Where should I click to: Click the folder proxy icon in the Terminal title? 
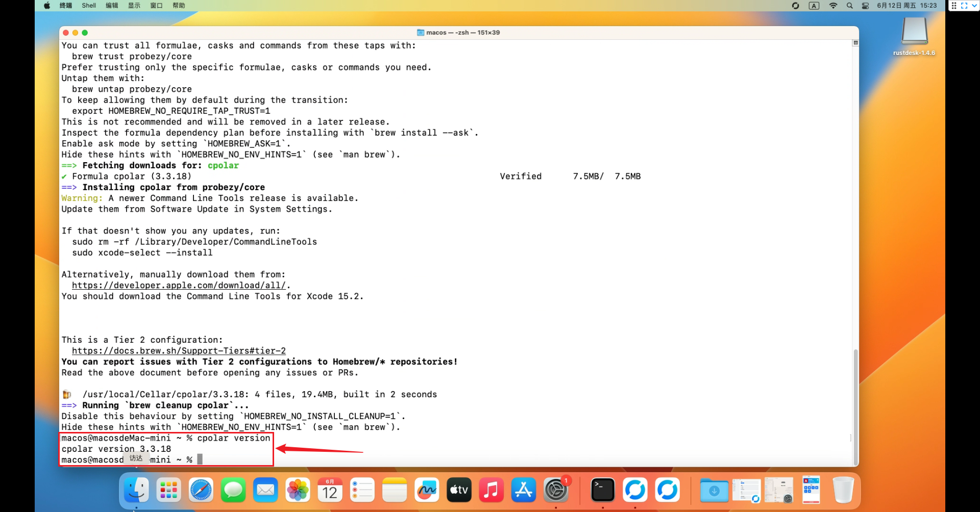pyautogui.click(x=421, y=33)
